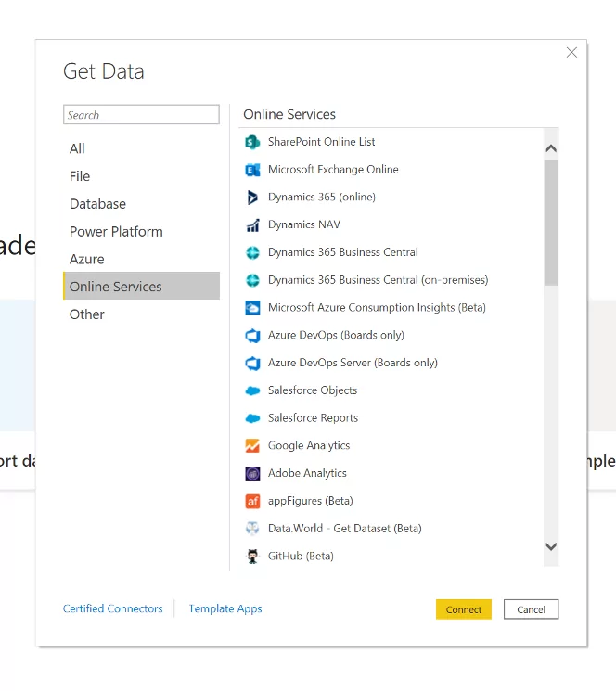Choose Google Analytics label
This screenshot has width=616, height=691.
[x=309, y=445]
